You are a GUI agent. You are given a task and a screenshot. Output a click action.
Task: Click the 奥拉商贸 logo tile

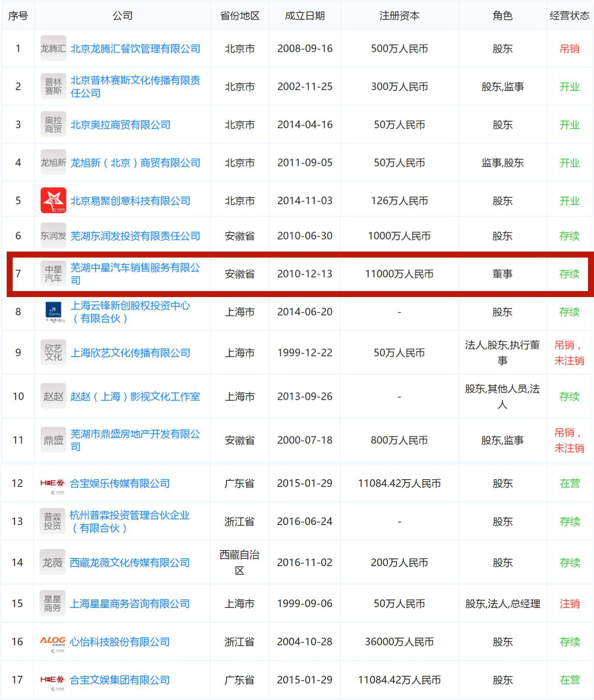tap(53, 124)
